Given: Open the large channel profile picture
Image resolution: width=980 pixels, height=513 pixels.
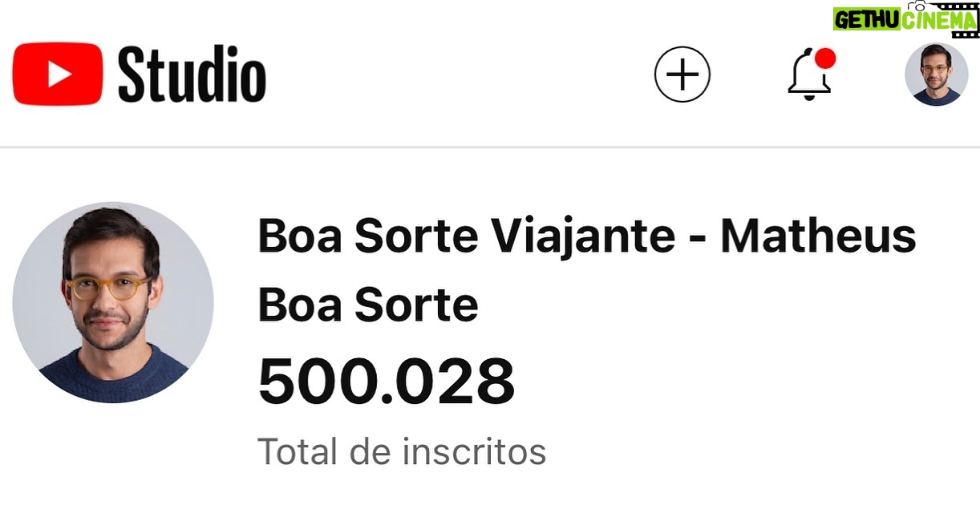Looking at the screenshot, I should (x=113, y=302).
